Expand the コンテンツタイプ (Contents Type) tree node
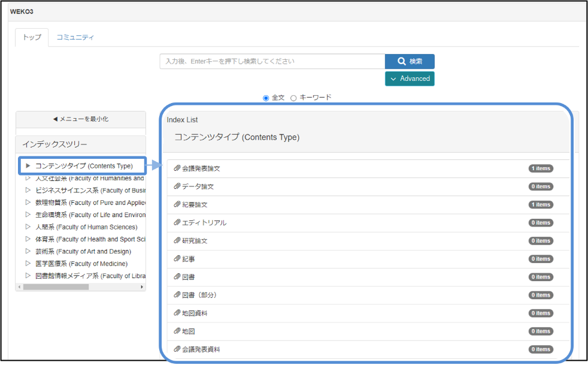 [x=28, y=166]
